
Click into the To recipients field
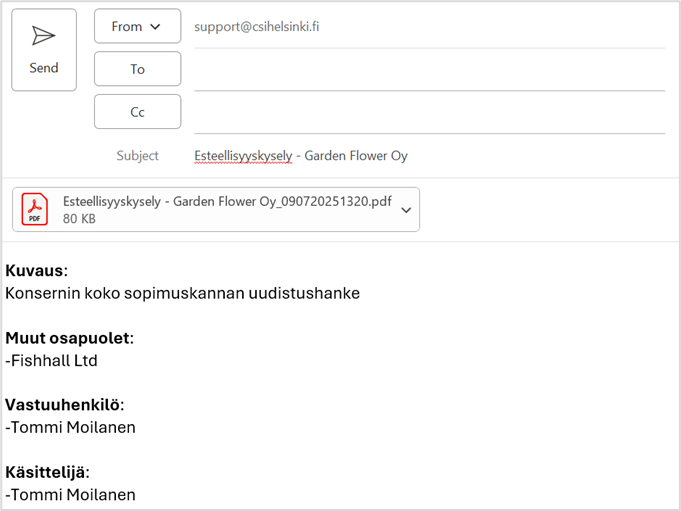point(429,70)
